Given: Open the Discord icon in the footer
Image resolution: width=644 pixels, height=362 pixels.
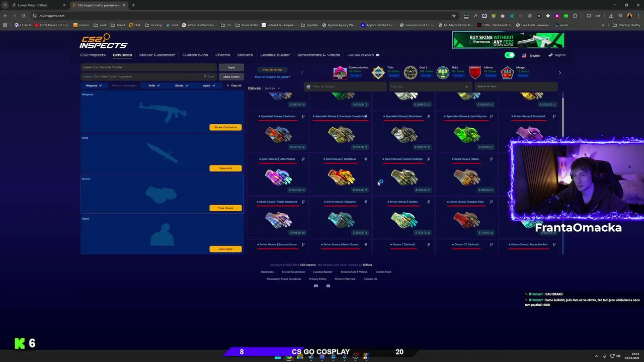Looking at the screenshot, I should point(316,286).
